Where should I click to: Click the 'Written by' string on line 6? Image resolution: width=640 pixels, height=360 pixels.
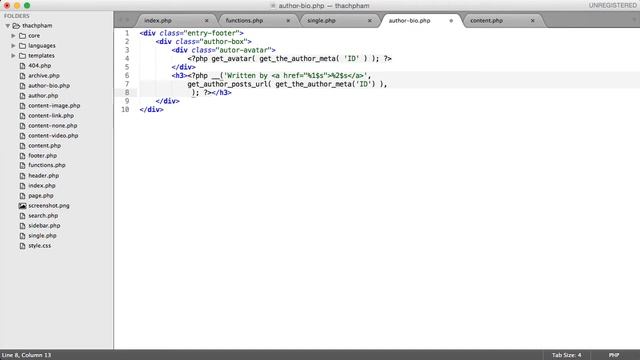246,76
